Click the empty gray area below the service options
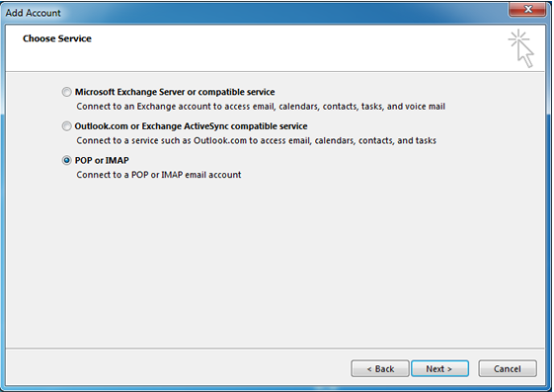Image resolution: width=554 pixels, height=392 pixels. [x=275, y=263]
